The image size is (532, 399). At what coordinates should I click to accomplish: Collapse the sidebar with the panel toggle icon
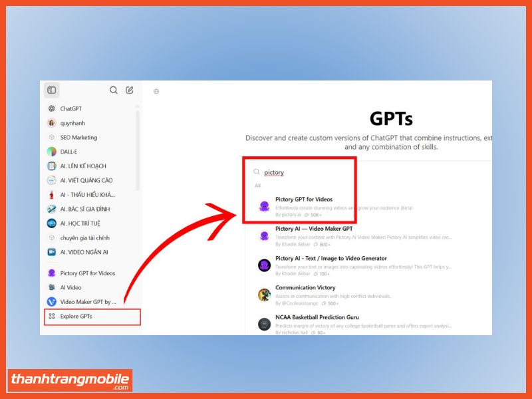pyautogui.click(x=52, y=90)
